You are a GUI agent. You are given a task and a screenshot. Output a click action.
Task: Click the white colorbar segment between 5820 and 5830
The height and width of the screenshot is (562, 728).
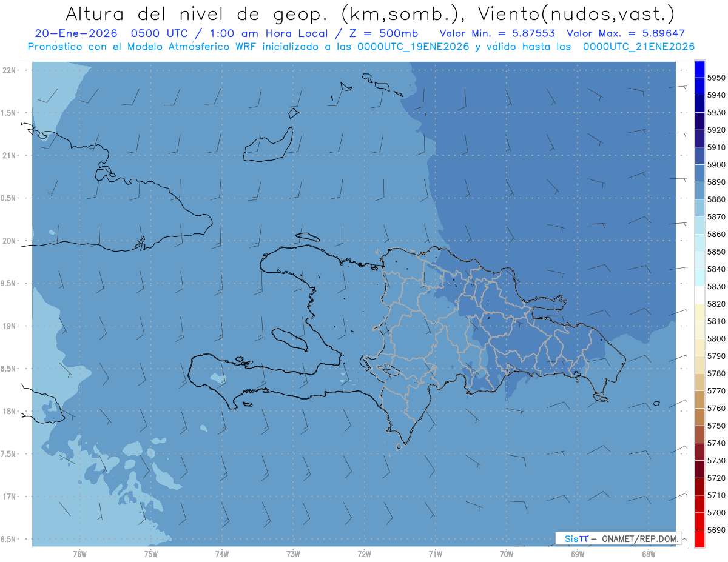pos(699,295)
